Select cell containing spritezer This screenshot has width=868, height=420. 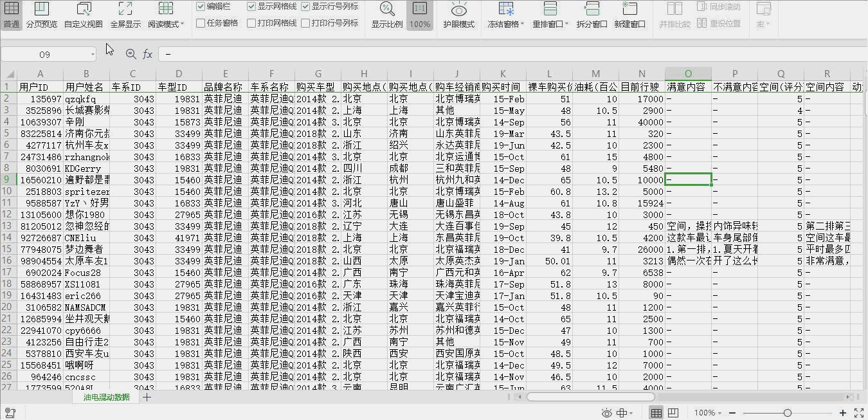[x=86, y=191]
